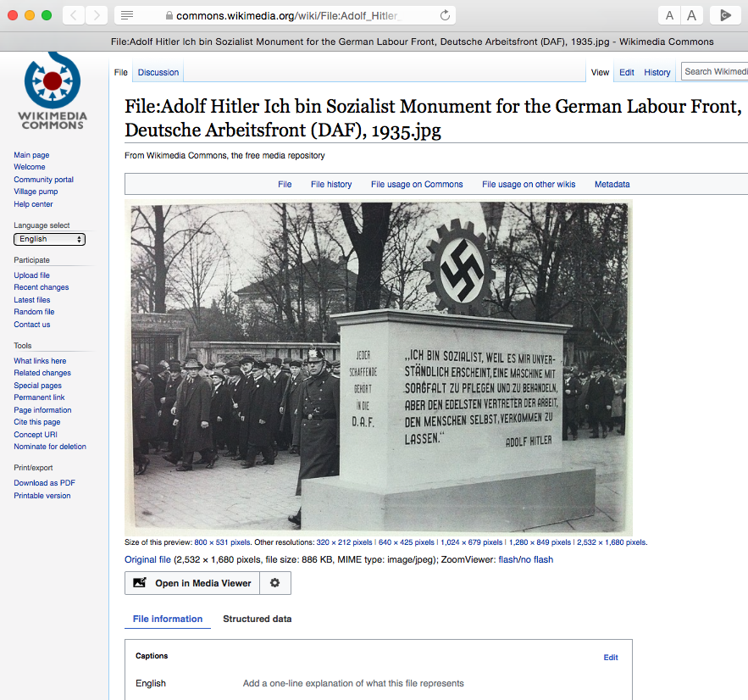Click the smaller text size A button
Image resolution: width=748 pixels, height=700 pixels.
pyautogui.click(x=669, y=15)
